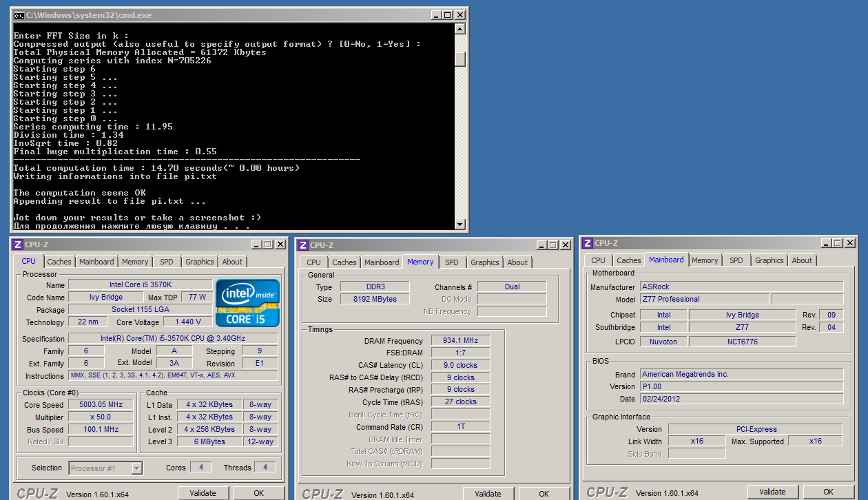Click the 1.440 V core voltage value

(x=188, y=322)
